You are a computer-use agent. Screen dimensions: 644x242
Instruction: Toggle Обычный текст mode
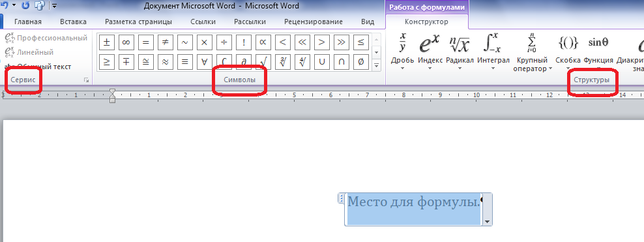[38, 67]
